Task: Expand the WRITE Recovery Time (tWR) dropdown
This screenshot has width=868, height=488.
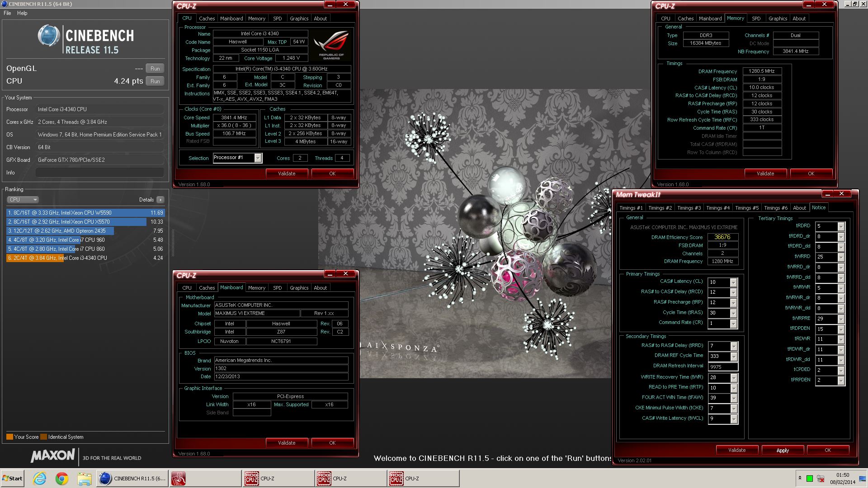Action: point(734,377)
